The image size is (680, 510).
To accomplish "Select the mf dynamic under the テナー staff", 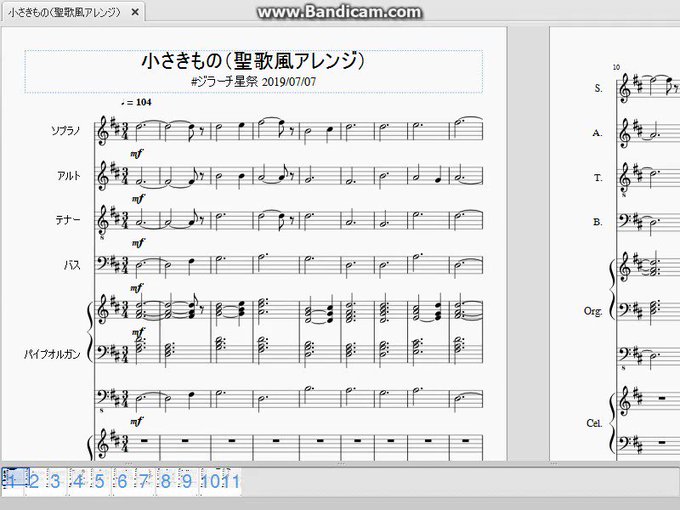I will 138,243.
